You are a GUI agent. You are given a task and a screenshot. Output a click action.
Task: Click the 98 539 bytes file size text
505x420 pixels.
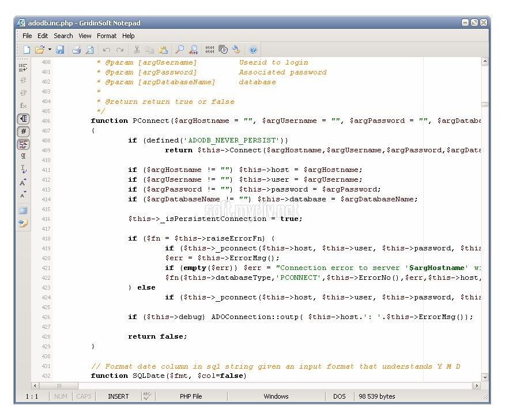[377, 396]
